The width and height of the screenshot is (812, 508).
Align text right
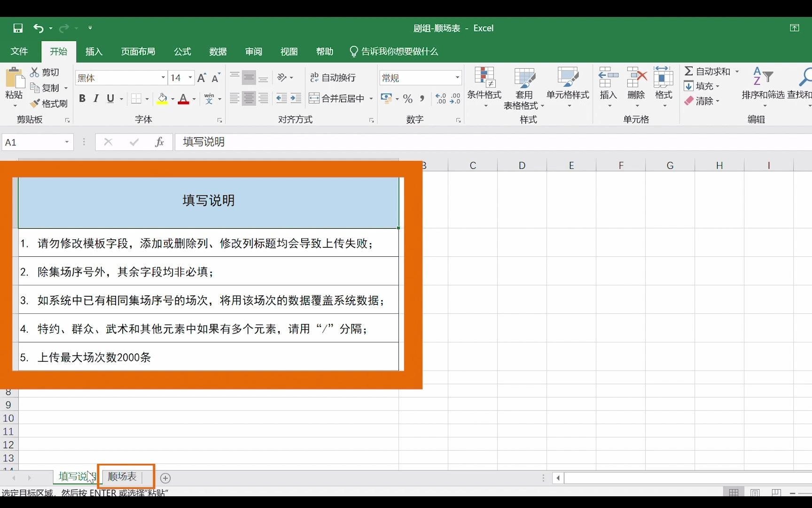coord(264,98)
